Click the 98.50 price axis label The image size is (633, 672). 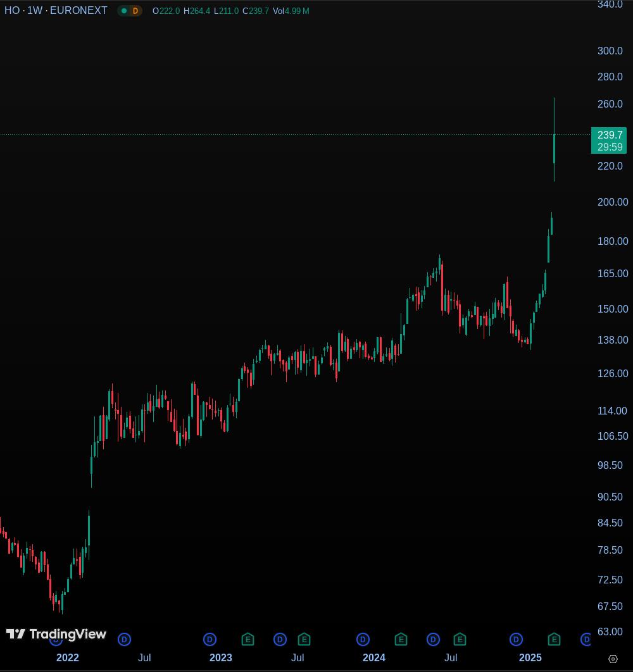pos(610,466)
